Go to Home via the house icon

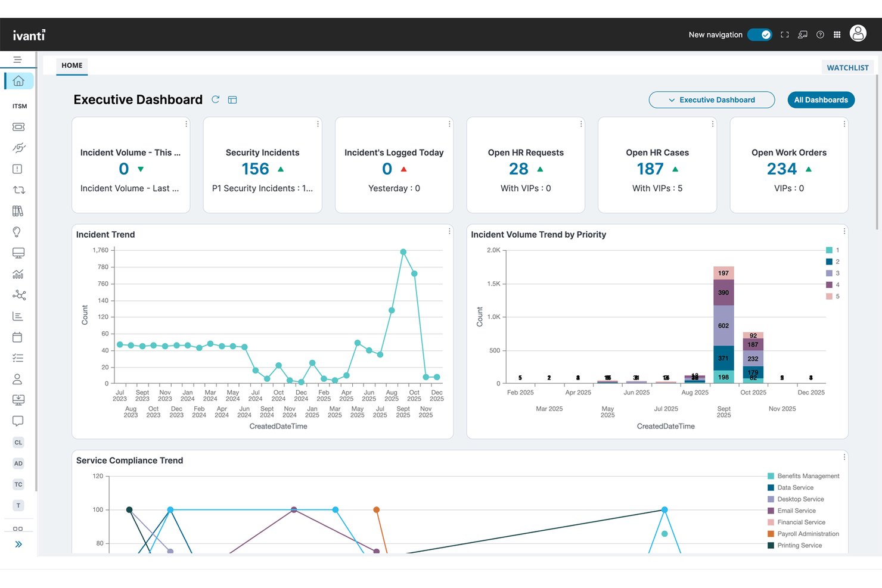point(18,80)
